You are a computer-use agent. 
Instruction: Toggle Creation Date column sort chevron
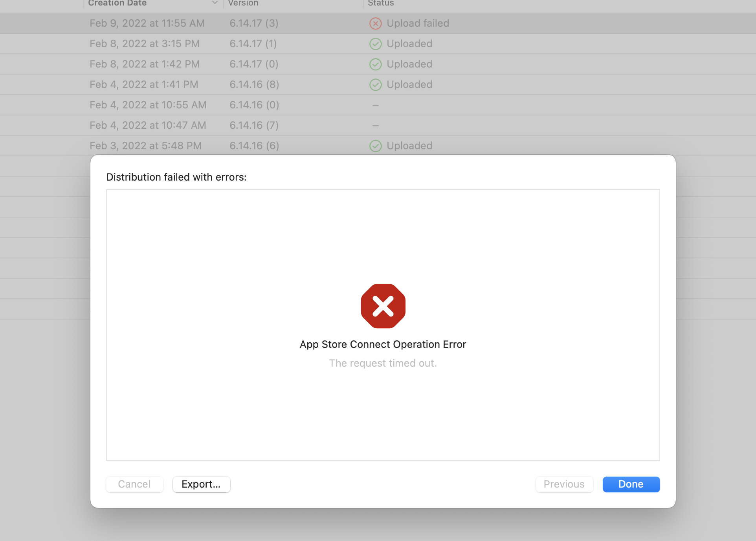pos(215,3)
